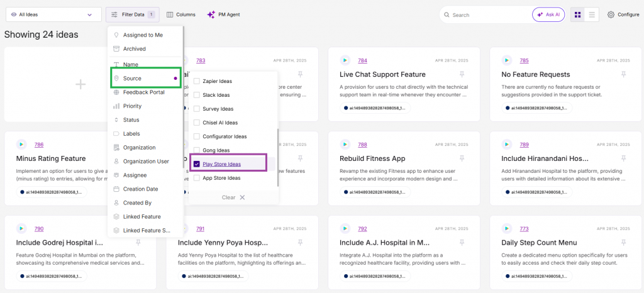
Task: Click the Rebuild Fitness App title
Action: [x=372, y=159]
